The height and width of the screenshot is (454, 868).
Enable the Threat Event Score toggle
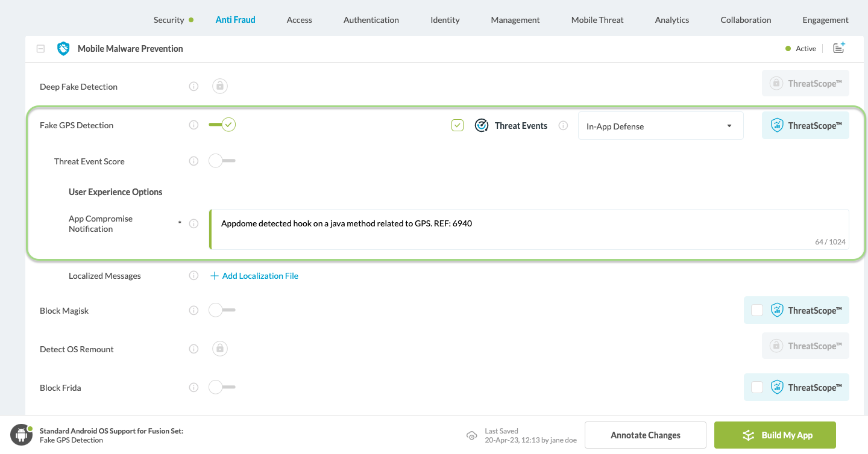[x=222, y=161]
